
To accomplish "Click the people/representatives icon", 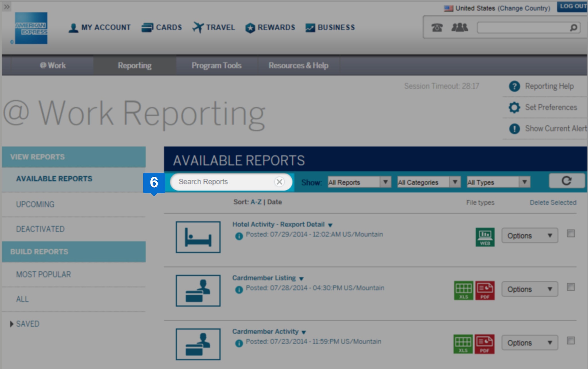I will pos(459,27).
